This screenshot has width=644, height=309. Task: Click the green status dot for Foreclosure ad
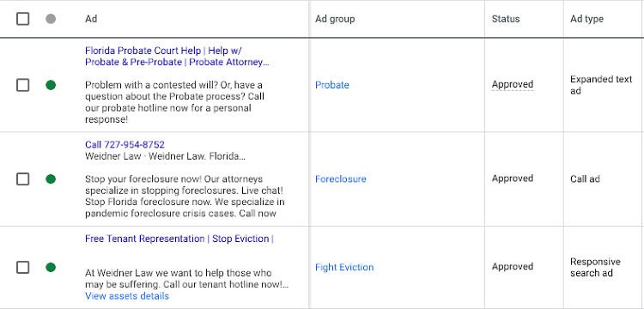point(51,179)
